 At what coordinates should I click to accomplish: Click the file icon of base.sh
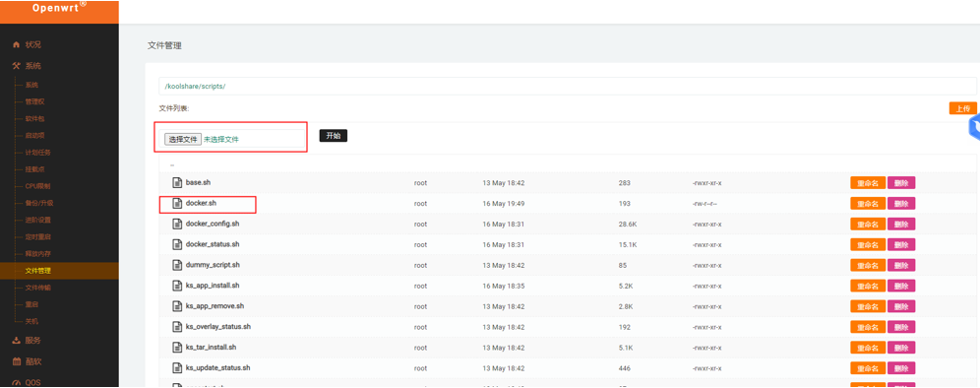[x=177, y=183]
